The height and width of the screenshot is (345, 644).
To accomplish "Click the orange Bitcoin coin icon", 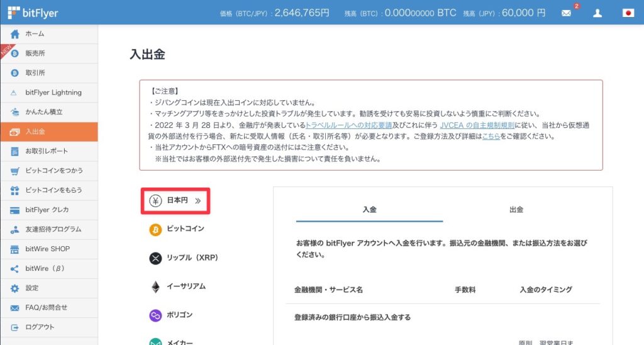I will (x=155, y=229).
